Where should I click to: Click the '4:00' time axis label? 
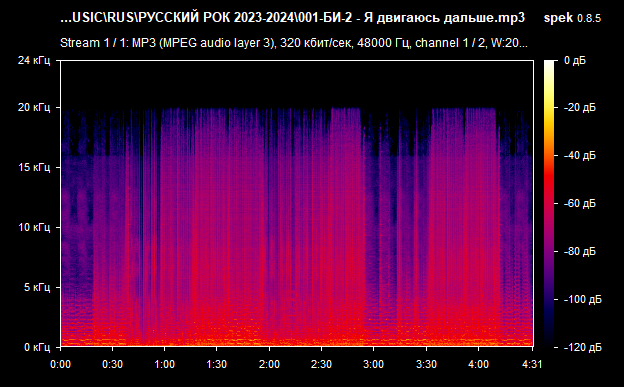478,364
